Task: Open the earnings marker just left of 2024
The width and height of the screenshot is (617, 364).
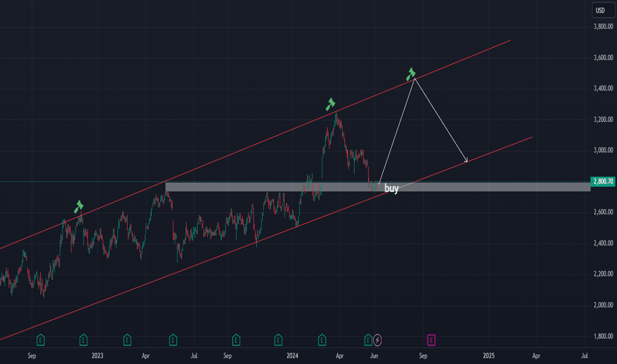Action: pos(278,340)
